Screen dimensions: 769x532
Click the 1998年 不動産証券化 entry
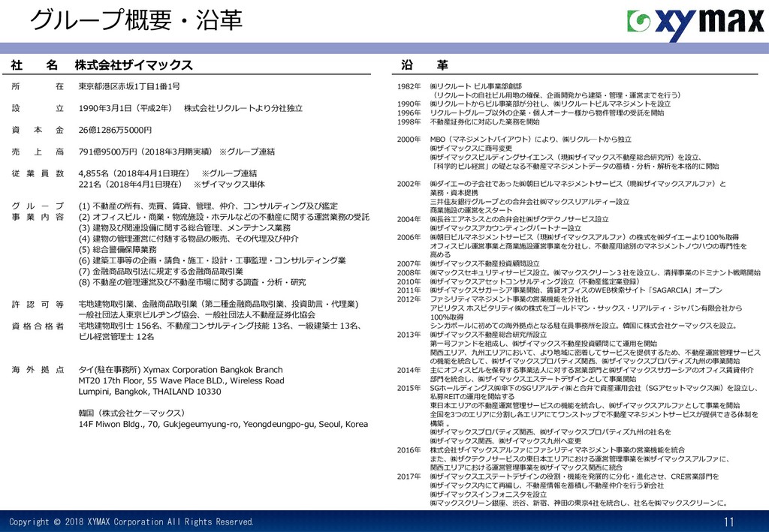468,122
